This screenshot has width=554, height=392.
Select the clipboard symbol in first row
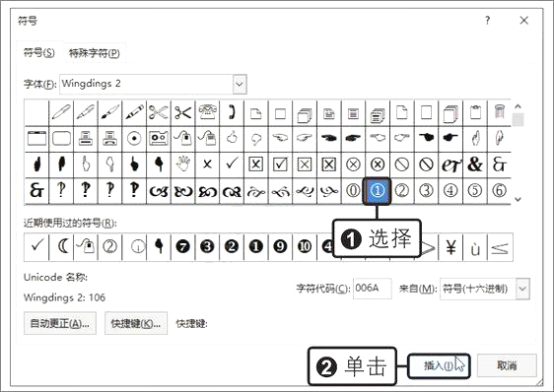pyautogui.click(x=475, y=112)
